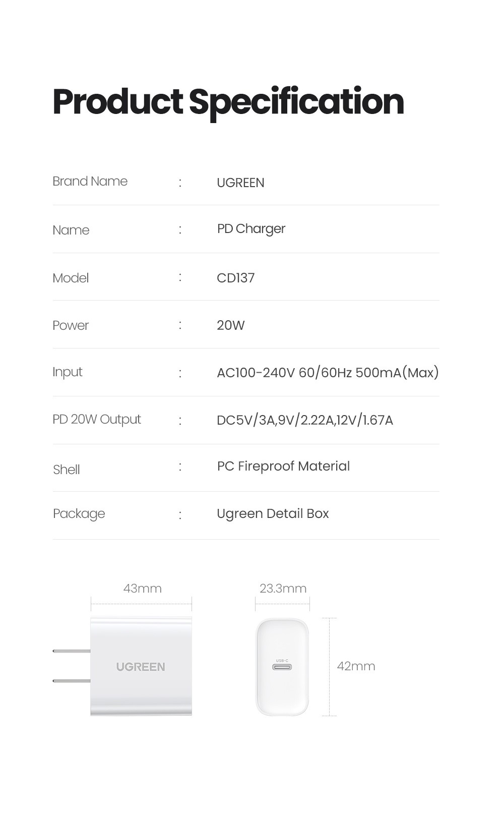Image resolution: width=504 pixels, height=813 pixels.
Task: Click the UGREEN logo on charger body
Action: [x=141, y=667]
